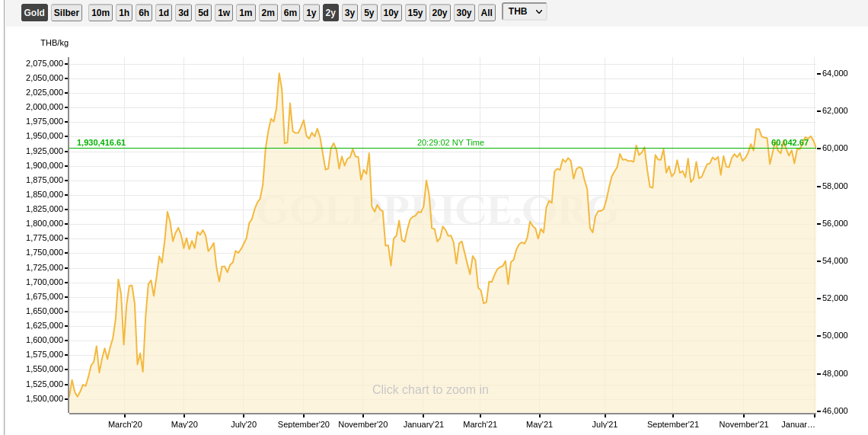Choose the 1h time range
The height and width of the screenshot is (435, 868).
[124, 12]
